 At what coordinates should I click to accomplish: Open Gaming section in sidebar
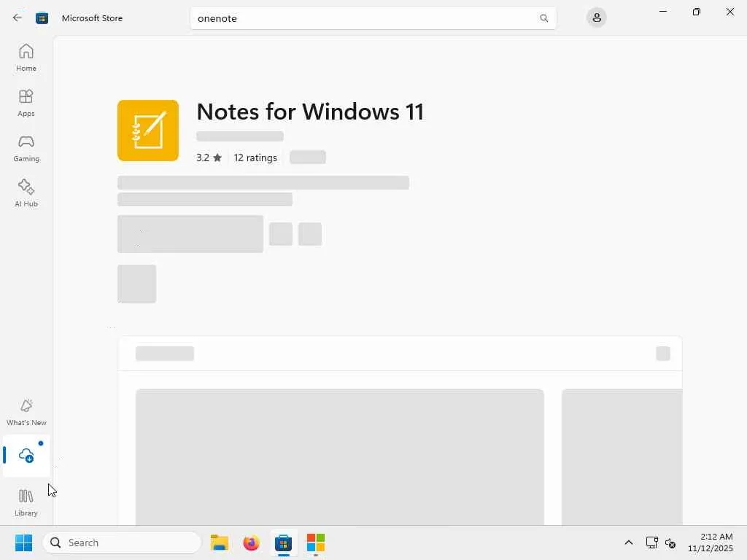(x=26, y=148)
